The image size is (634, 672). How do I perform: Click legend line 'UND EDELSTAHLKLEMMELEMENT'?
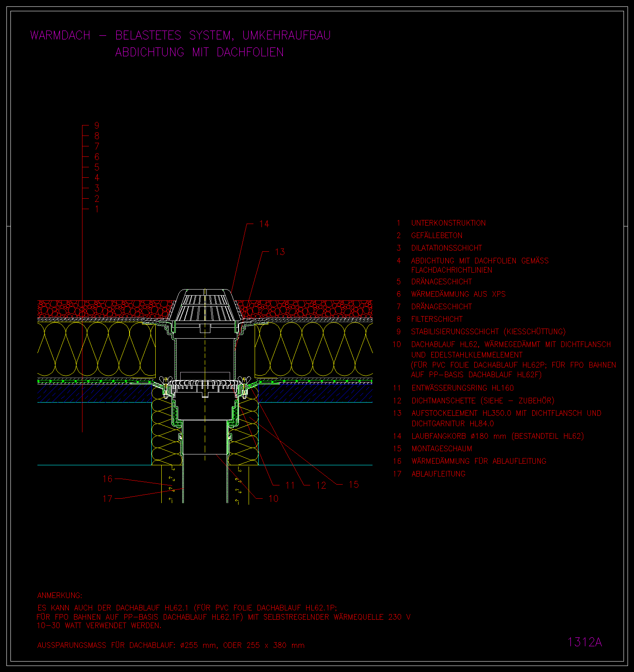[x=467, y=355]
